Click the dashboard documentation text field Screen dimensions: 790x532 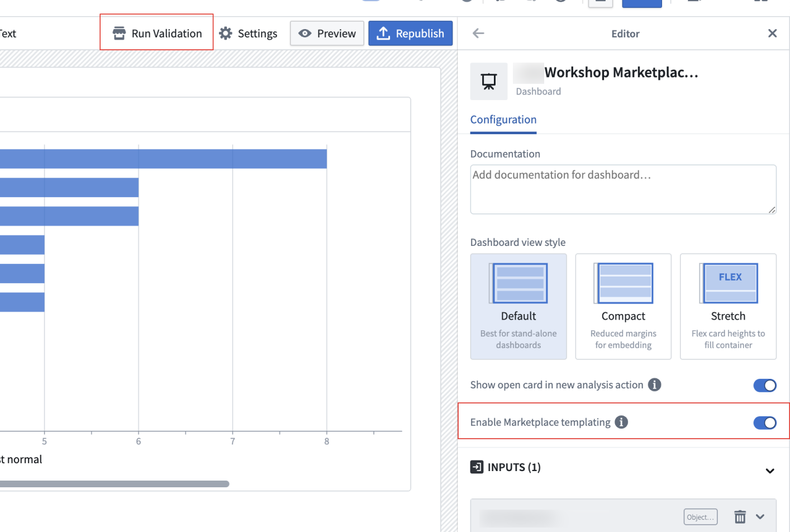[x=624, y=189]
